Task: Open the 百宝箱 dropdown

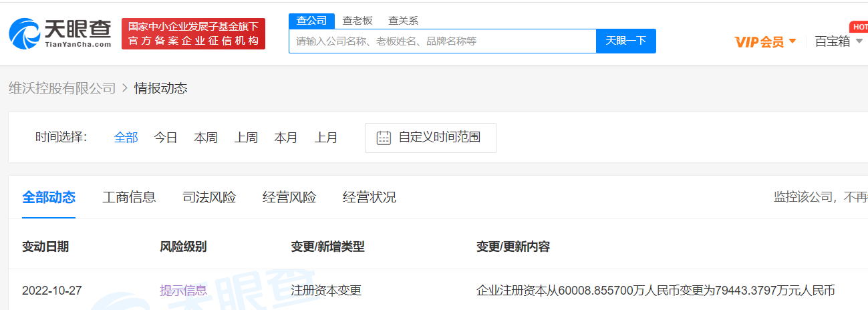Action: point(839,41)
